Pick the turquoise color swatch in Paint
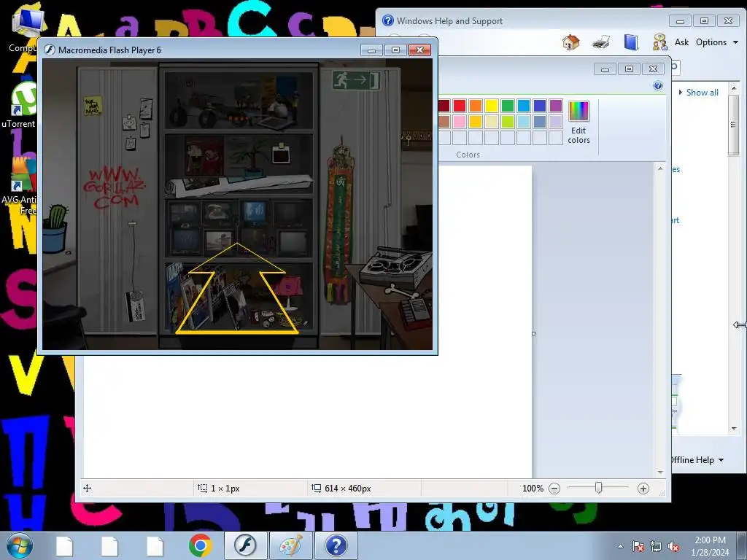Screen dimensions: 747x560 [524, 105]
